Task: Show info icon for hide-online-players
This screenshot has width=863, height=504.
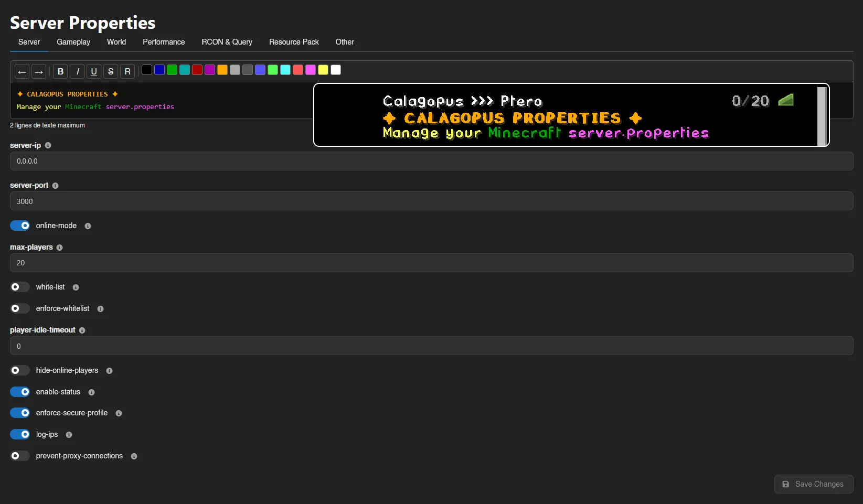Action: coord(109,371)
